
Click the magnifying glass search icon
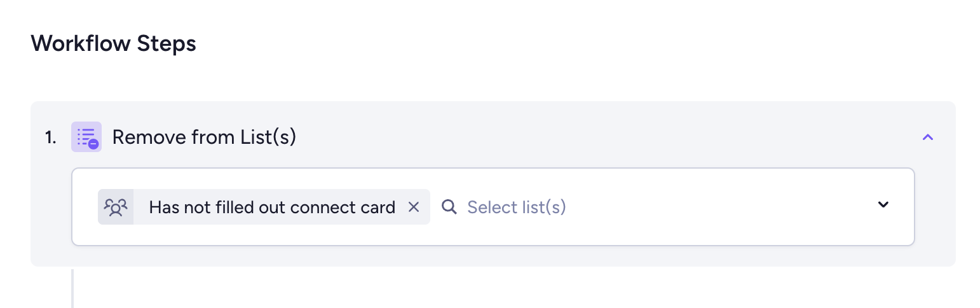tap(449, 207)
